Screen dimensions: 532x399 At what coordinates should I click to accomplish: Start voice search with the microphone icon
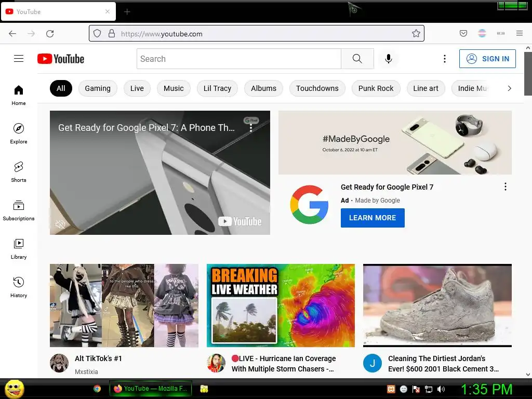point(389,59)
